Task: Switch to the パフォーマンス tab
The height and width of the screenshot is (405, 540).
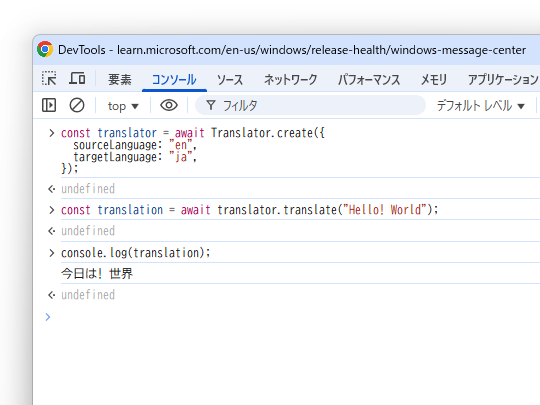Action: (369, 80)
